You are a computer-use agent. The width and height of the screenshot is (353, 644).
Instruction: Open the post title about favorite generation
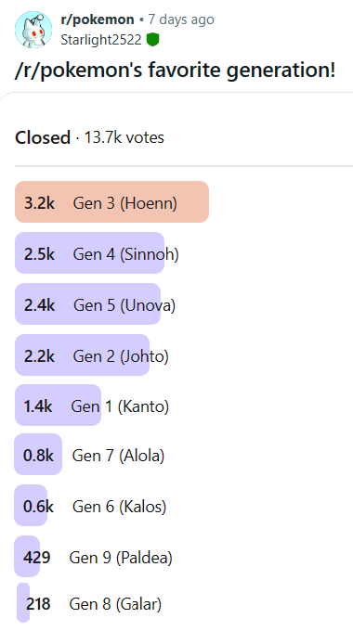(176, 70)
